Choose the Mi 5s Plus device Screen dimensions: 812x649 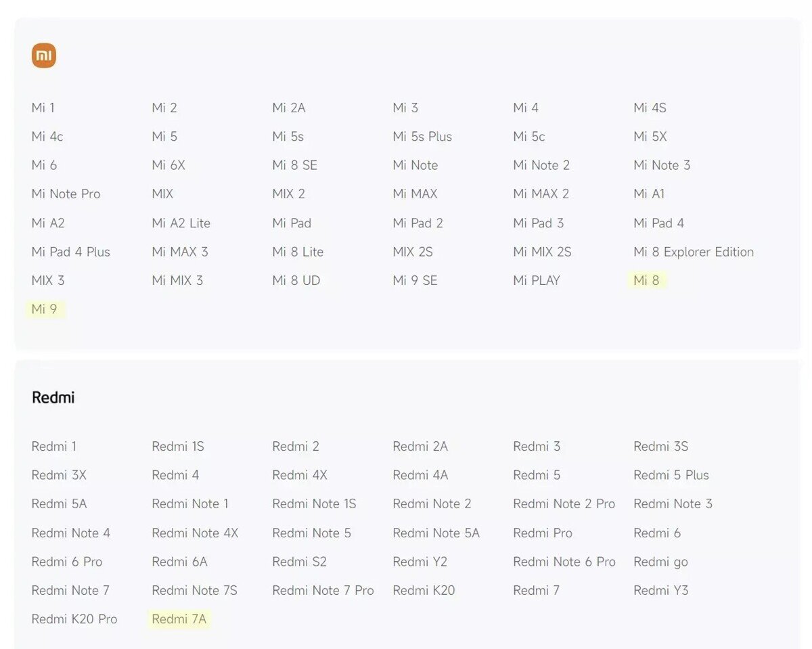pyautogui.click(x=422, y=137)
